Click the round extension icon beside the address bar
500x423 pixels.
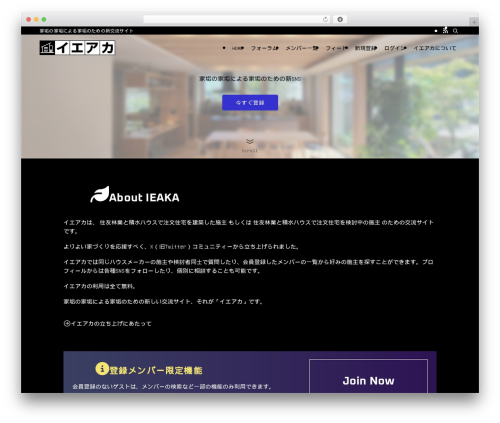pyautogui.click(x=340, y=19)
